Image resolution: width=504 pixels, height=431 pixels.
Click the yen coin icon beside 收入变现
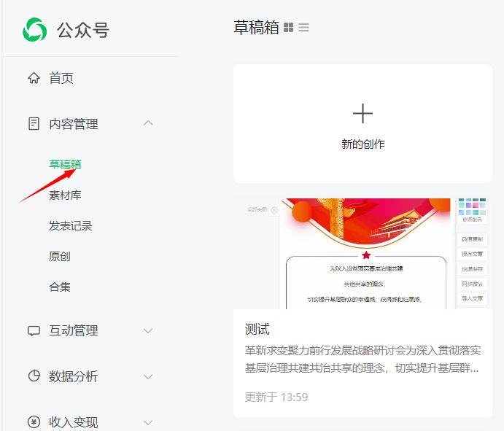coord(34,422)
